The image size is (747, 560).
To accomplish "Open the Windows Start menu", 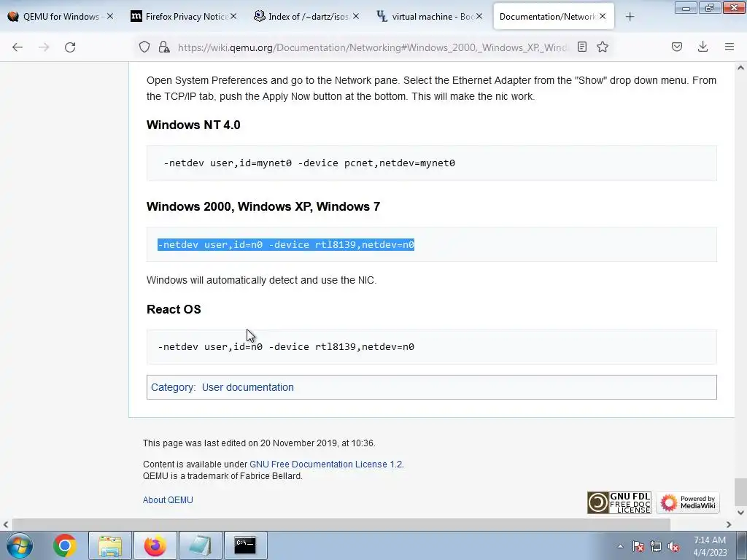I will (20, 545).
